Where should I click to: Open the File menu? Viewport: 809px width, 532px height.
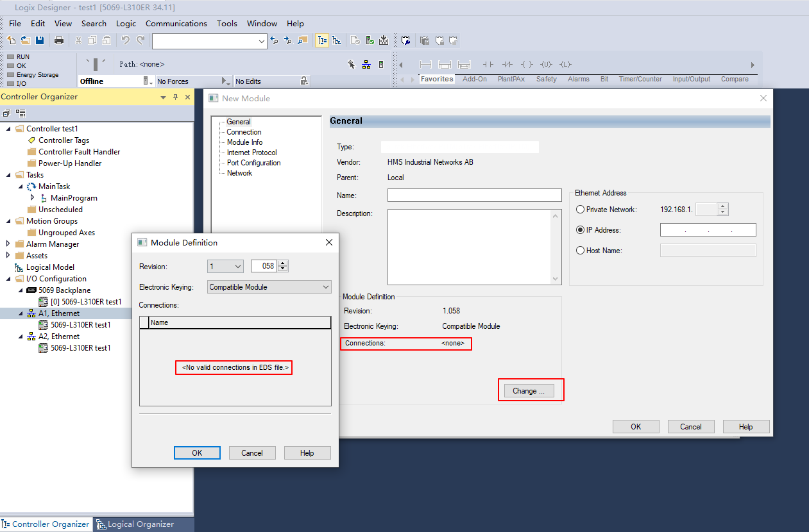[x=15, y=24]
